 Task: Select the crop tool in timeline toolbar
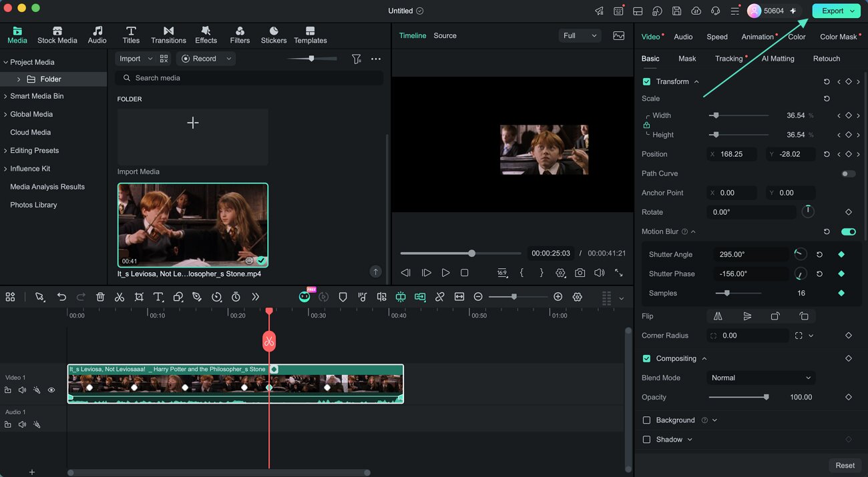(139, 297)
